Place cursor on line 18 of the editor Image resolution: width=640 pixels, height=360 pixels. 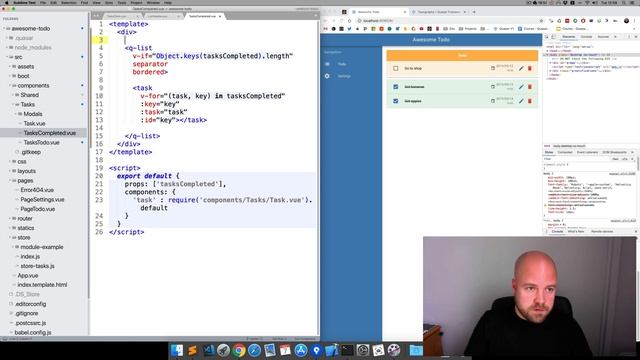coord(212,160)
